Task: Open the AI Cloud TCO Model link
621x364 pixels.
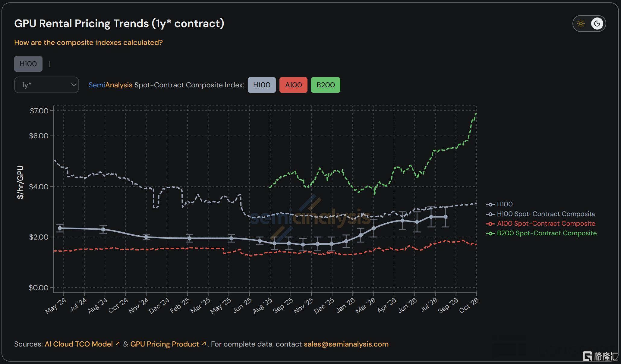Action: tap(79, 344)
